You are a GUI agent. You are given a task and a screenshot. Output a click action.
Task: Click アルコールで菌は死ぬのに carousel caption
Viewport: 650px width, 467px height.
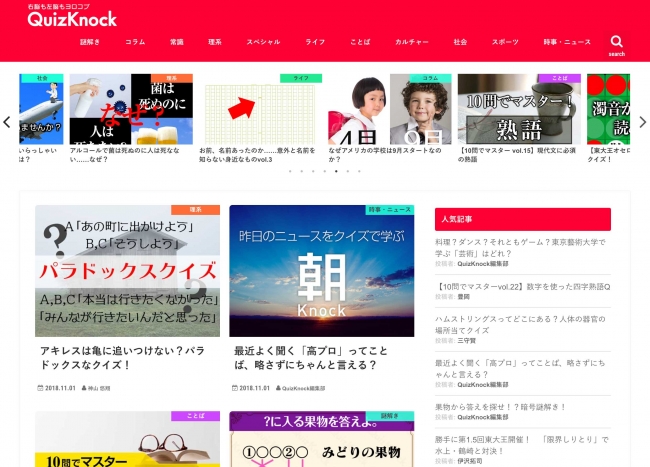[124, 155]
